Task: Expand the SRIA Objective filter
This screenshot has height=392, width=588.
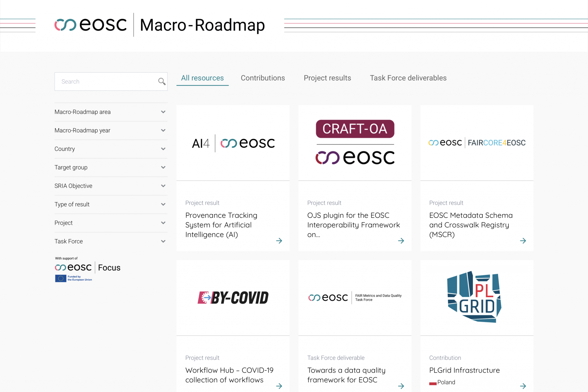Action: point(163,186)
